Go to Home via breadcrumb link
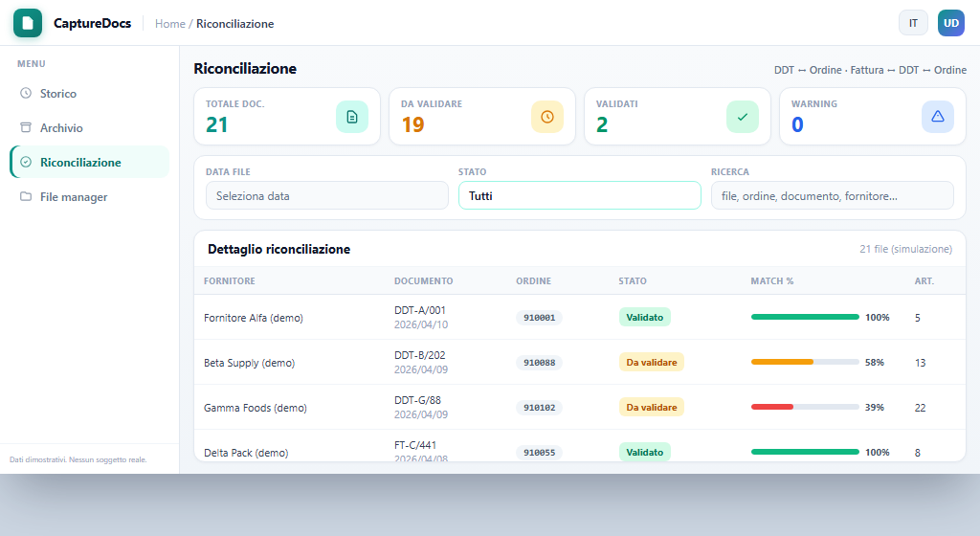This screenshot has width=980, height=536. (x=170, y=24)
